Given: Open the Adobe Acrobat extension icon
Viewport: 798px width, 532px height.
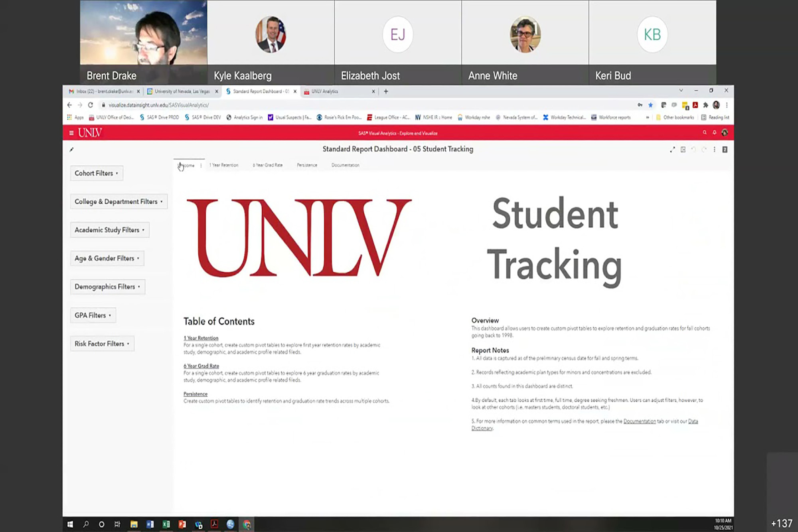Looking at the screenshot, I should (x=695, y=105).
